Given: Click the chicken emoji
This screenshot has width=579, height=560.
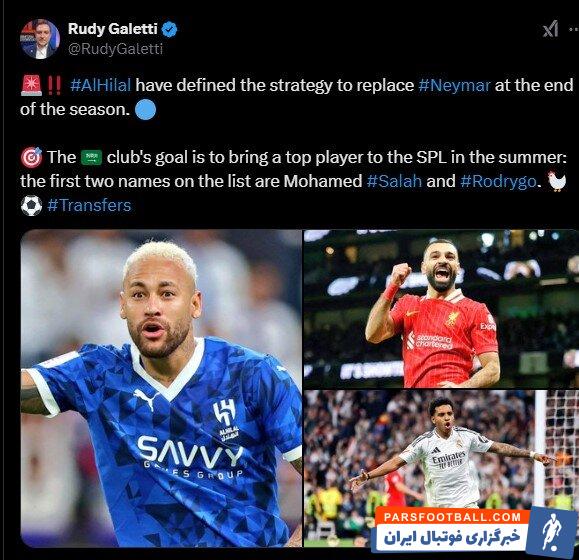Looking at the screenshot, I should (x=557, y=181).
